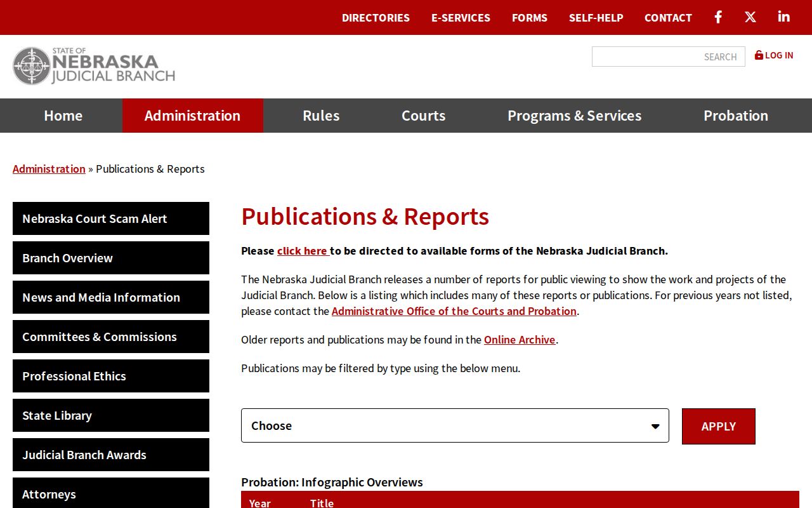Viewport: 812px width, 508px height.
Task: Open the LinkedIn icon link
Action: (784, 17)
